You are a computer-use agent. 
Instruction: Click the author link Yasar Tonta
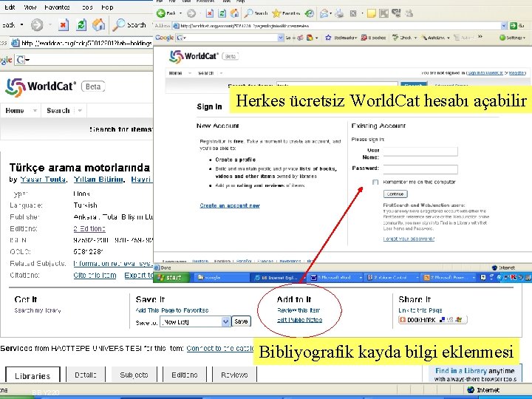tap(43, 180)
